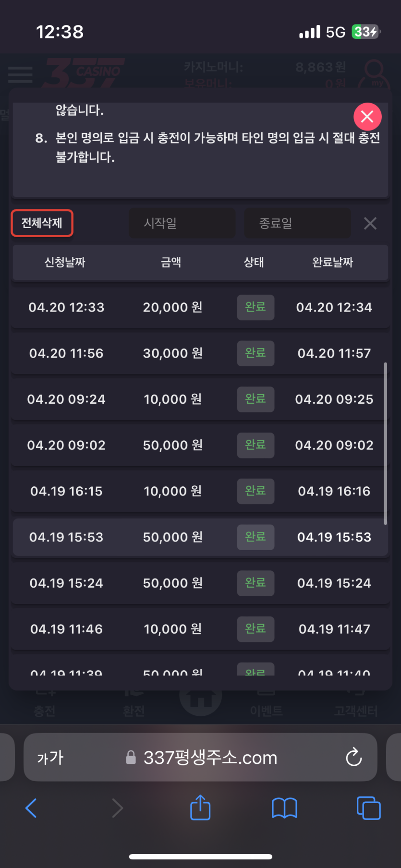Tap the 신청날짜 column header
This screenshot has height=868, width=401.
click(65, 262)
